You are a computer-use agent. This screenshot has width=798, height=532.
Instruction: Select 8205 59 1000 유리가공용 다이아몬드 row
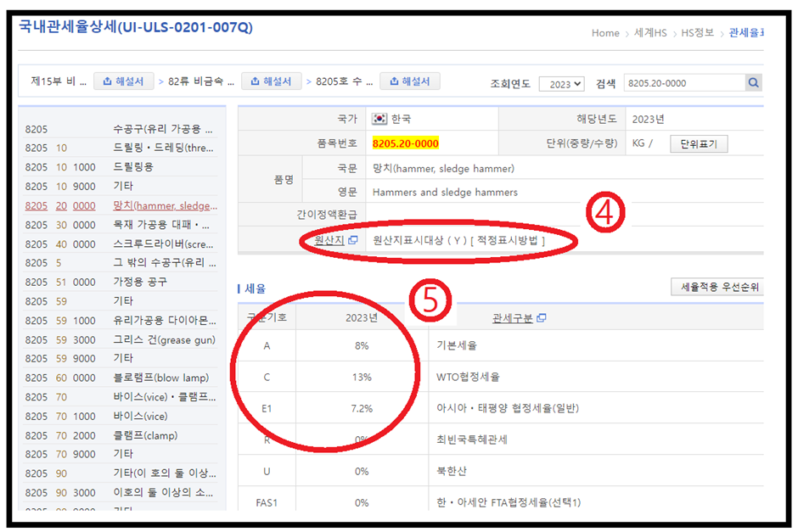(121, 321)
